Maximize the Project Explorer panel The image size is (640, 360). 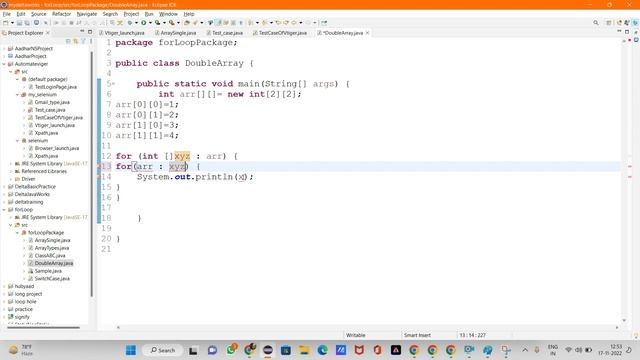pos(90,31)
